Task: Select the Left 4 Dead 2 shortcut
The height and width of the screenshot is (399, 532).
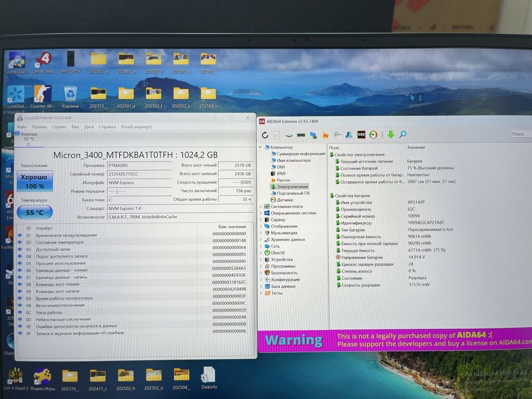Action: [x=15, y=379]
